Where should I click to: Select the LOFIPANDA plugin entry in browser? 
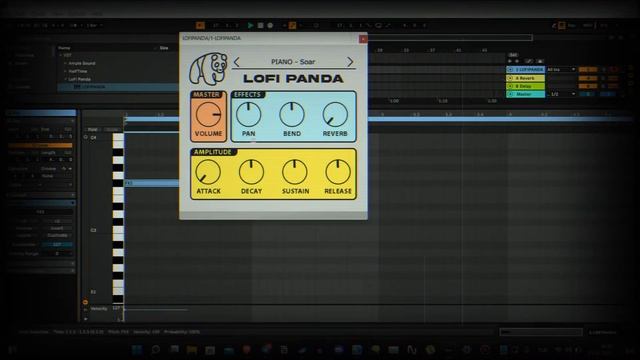pos(118,87)
